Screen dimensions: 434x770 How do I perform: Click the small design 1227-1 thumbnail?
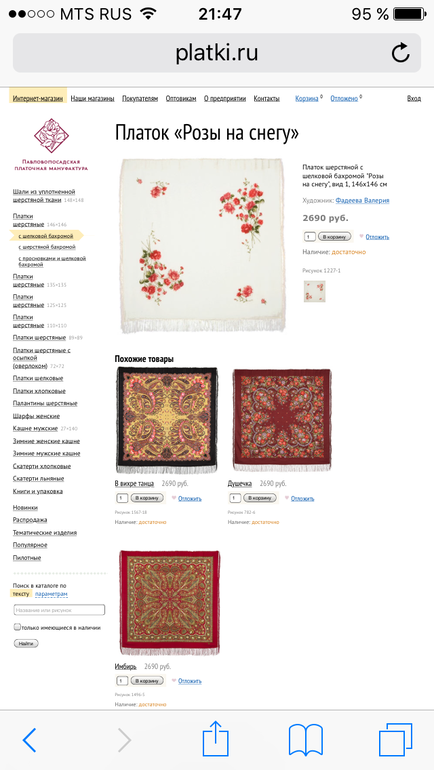coord(314,291)
